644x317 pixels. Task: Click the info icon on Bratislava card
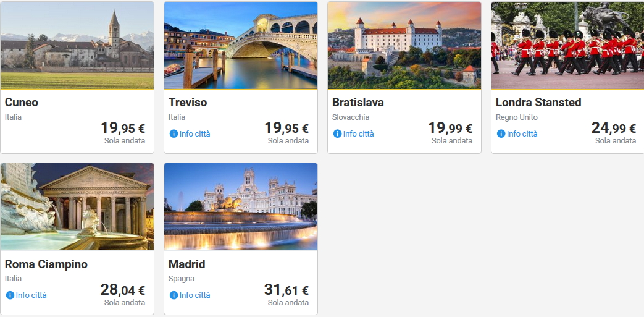pos(337,134)
